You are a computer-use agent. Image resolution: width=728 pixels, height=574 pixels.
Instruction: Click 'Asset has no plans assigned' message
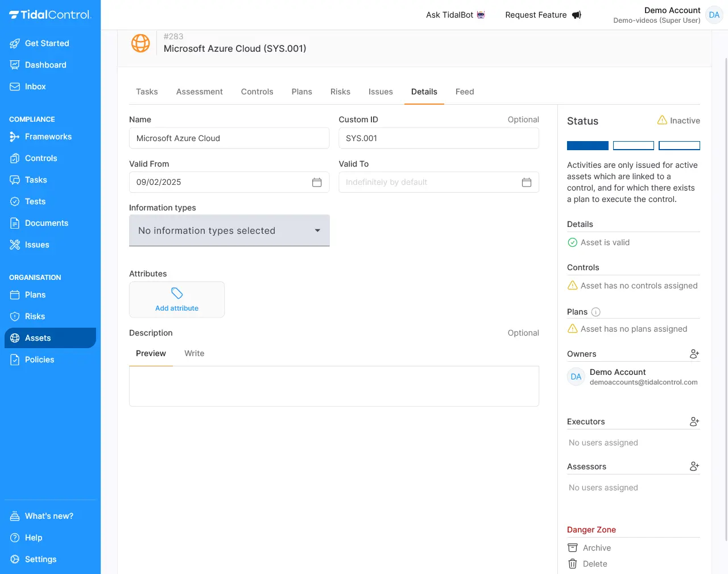click(627, 329)
